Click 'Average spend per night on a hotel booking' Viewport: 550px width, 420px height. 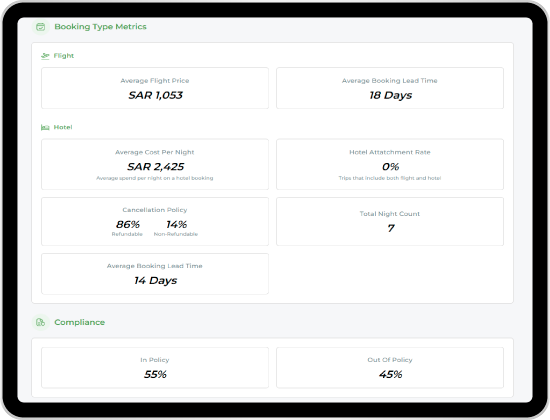155,178
